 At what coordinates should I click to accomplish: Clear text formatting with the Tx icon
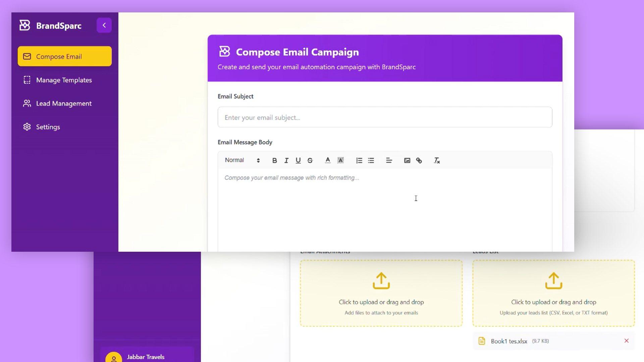click(437, 160)
